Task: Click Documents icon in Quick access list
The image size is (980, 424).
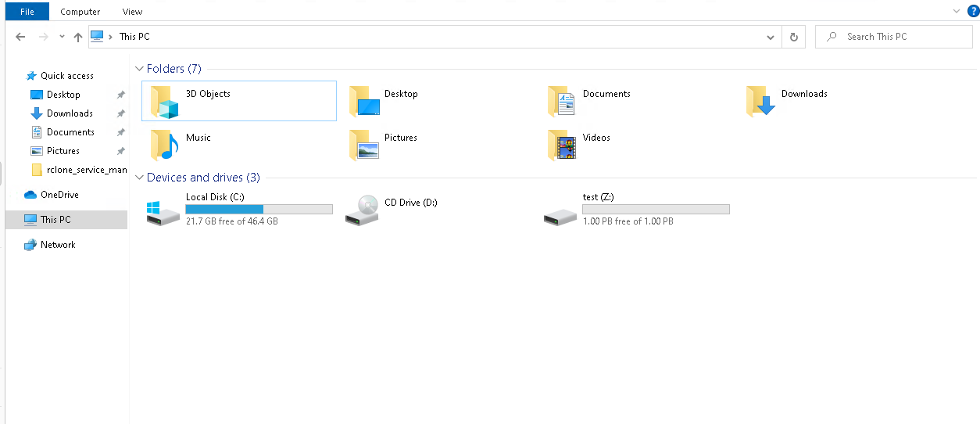Action: point(37,132)
